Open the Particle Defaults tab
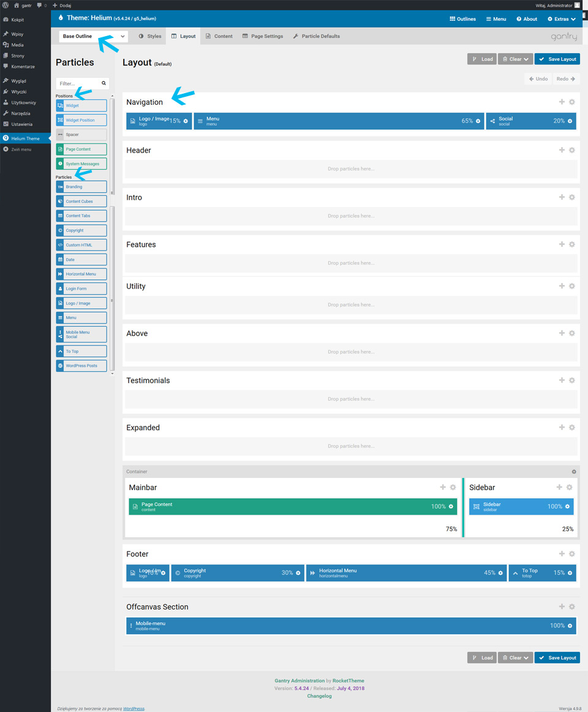The image size is (588, 712). click(316, 36)
